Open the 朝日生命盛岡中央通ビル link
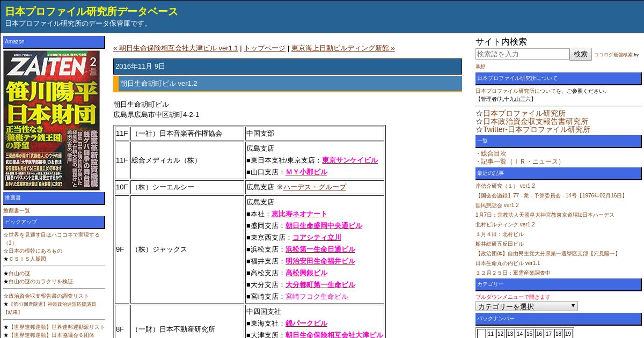Screen dimensions: 644x338 coord(324,225)
